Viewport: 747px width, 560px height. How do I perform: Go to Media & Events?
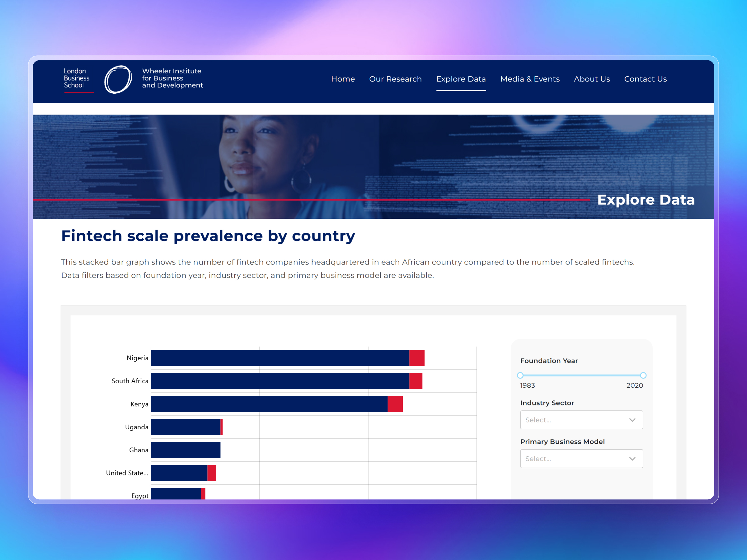[529, 79]
